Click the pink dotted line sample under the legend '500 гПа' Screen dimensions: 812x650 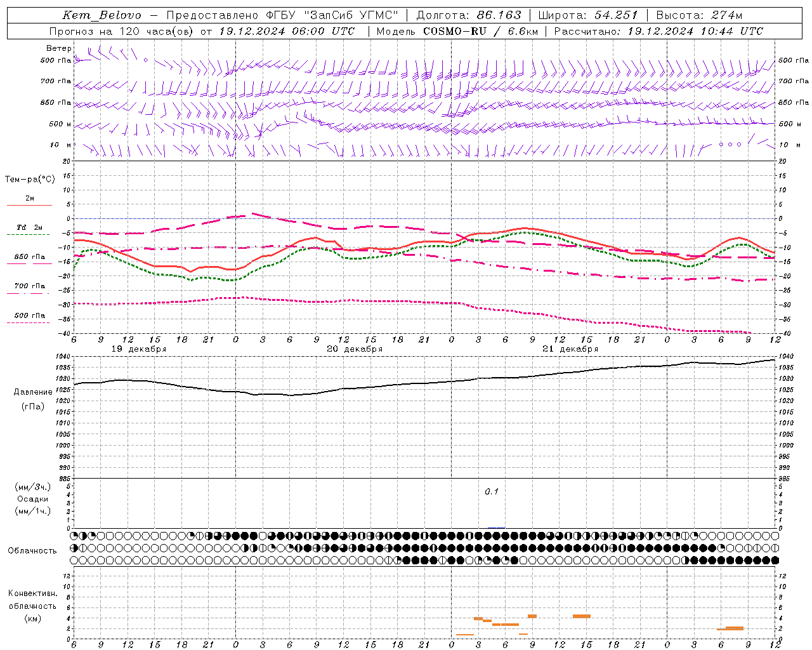click(29, 322)
